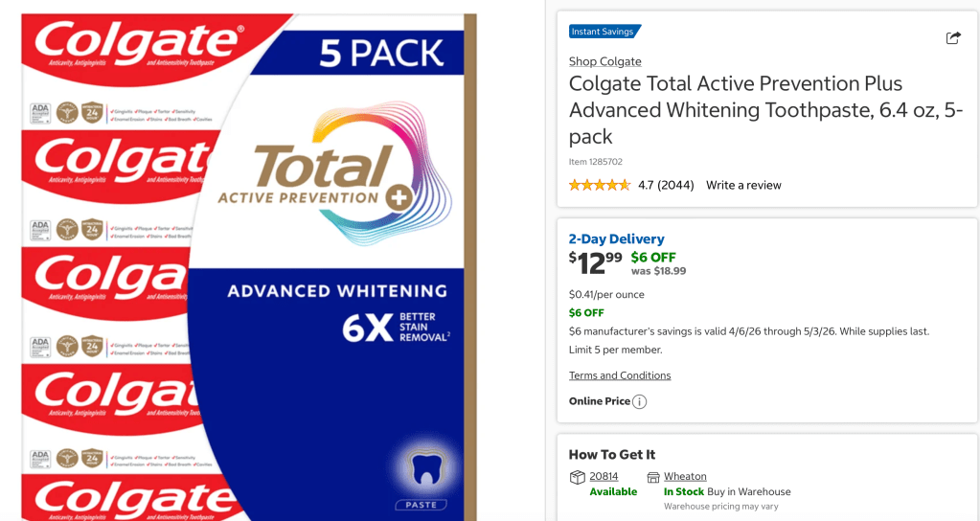This screenshot has height=521, width=980.
Task: Open Terms and Conditions
Action: click(x=620, y=375)
